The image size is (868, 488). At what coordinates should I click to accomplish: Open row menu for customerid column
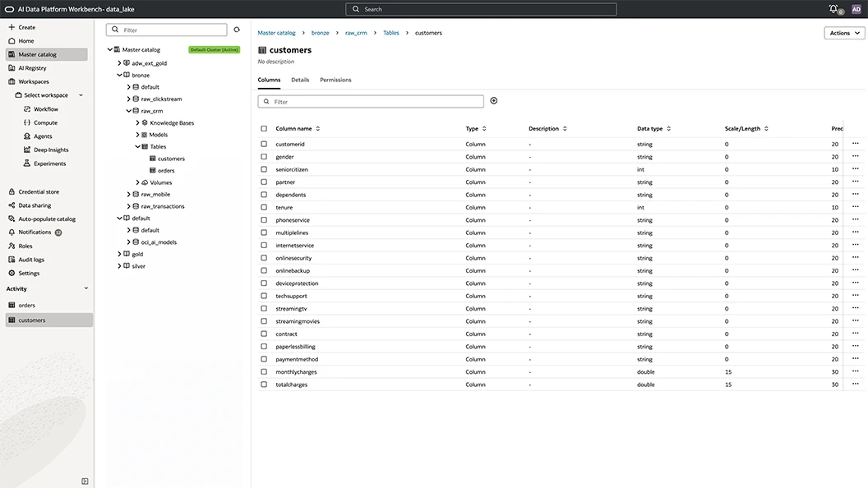(x=856, y=144)
